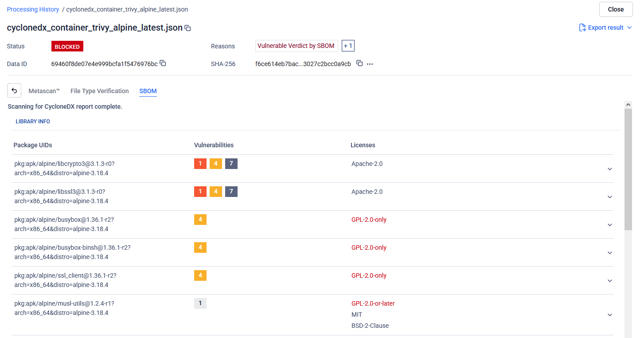
Task: Copy the SHA-256 hash
Action: (359, 63)
